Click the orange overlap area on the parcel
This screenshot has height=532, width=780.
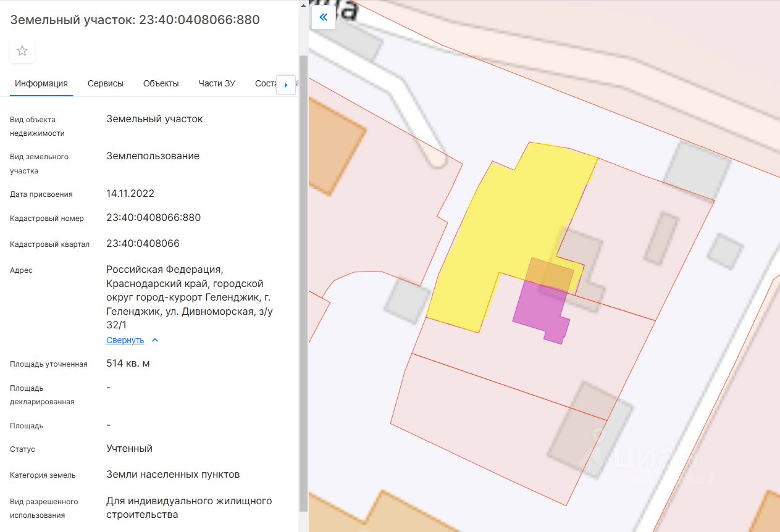550,275
